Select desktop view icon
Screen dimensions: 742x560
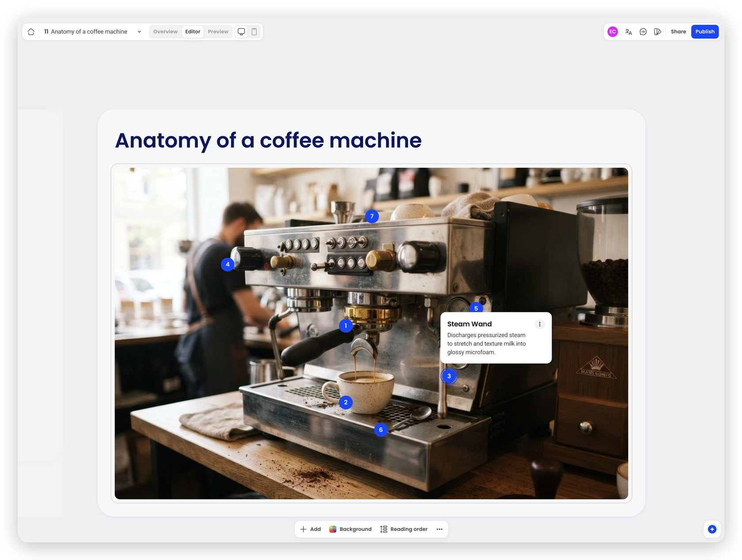[x=241, y=32]
